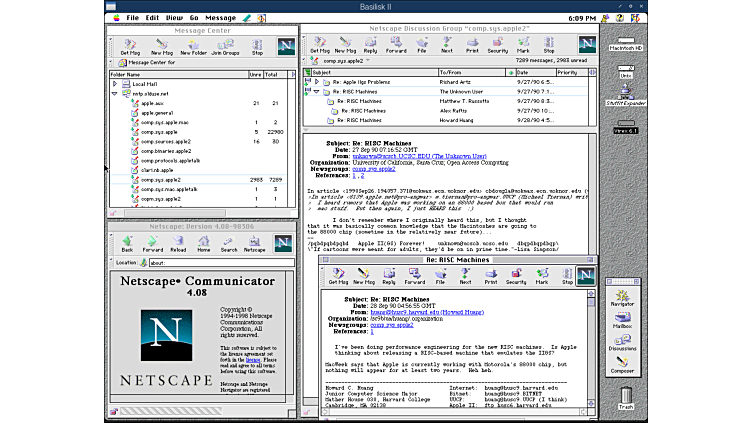Click Security icon in discussion group toolbar

tap(497, 45)
